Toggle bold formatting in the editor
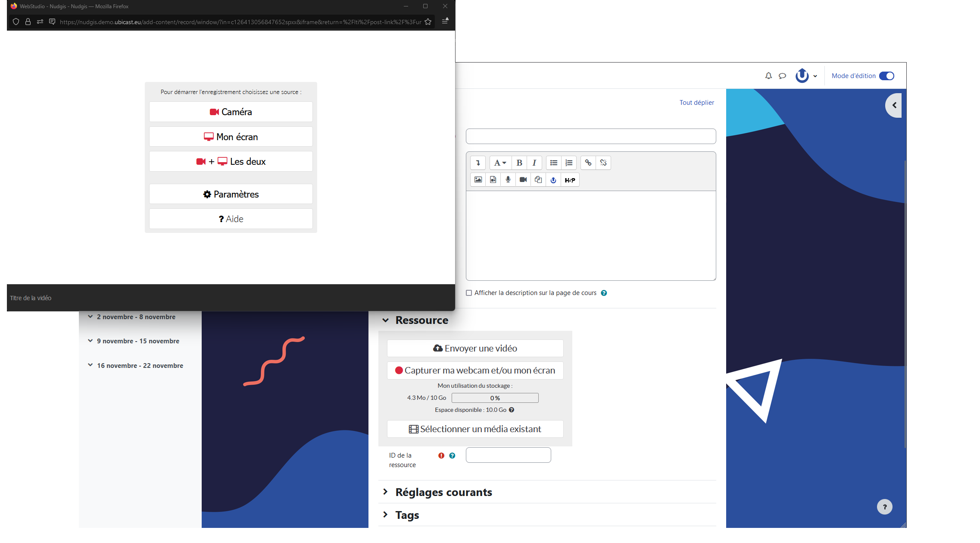This screenshot has height=543, width=980. 519,163
